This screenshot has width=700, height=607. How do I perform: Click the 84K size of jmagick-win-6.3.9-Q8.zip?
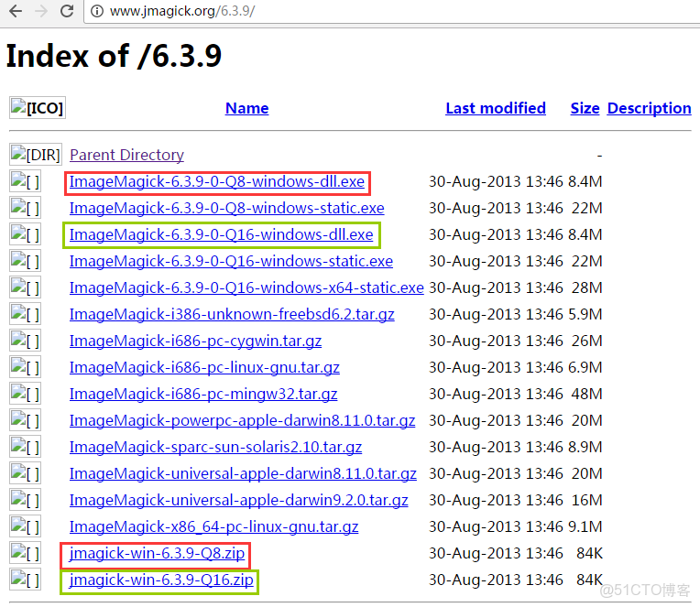pos(589,553)
